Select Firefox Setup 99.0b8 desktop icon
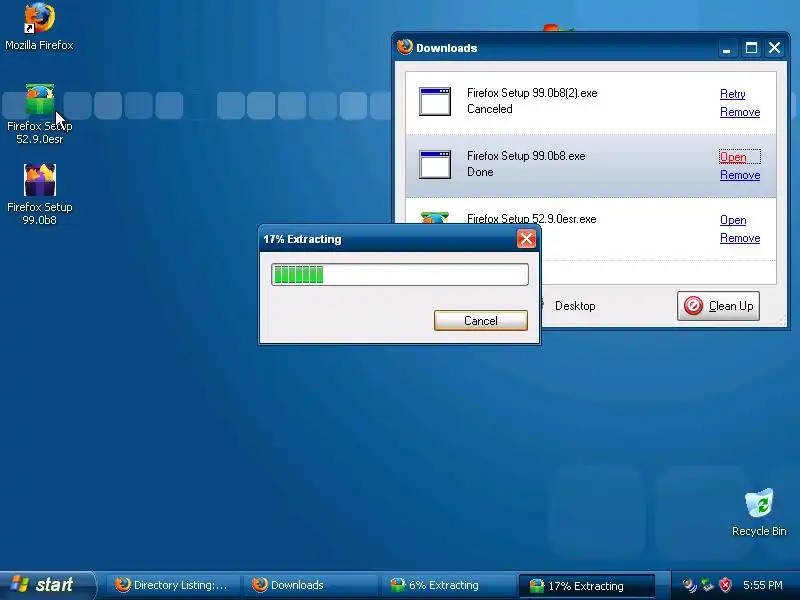This screenshot has height=600, width=800. (x=39, y=194)
